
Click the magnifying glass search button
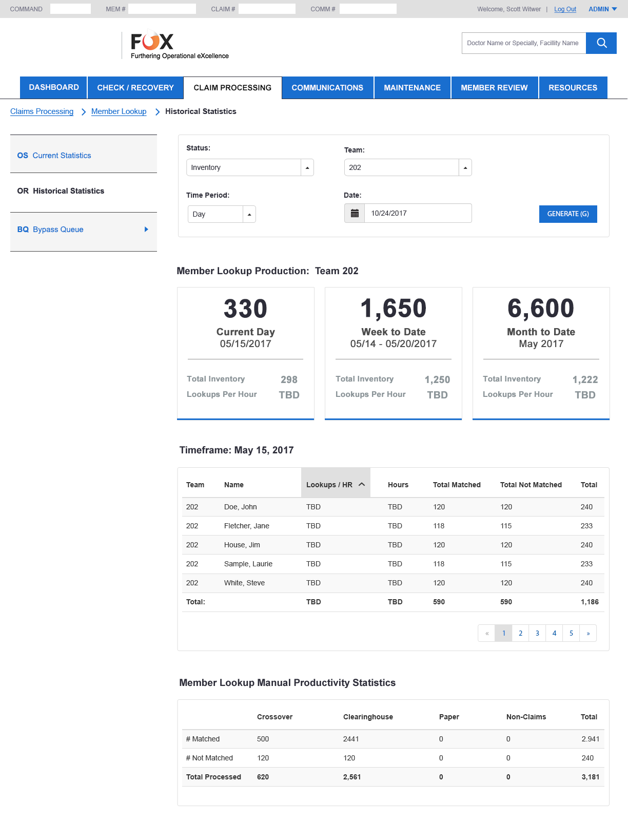click(601, 43)
